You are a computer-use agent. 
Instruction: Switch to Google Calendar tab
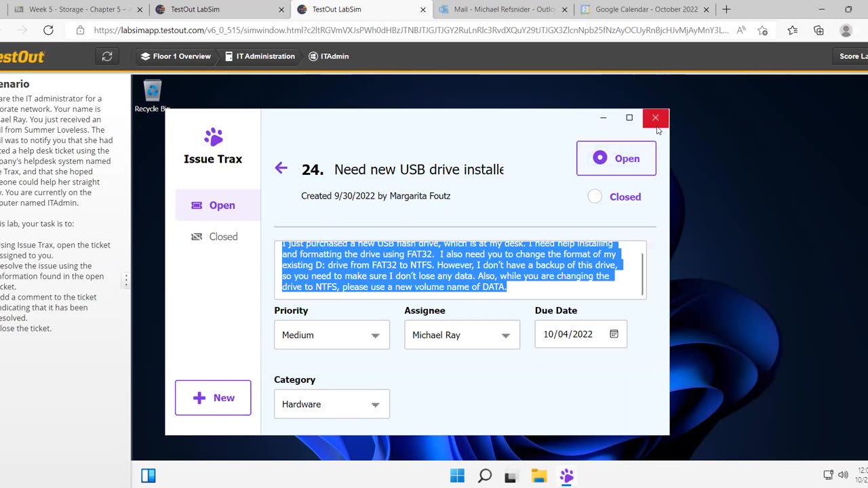646,9
